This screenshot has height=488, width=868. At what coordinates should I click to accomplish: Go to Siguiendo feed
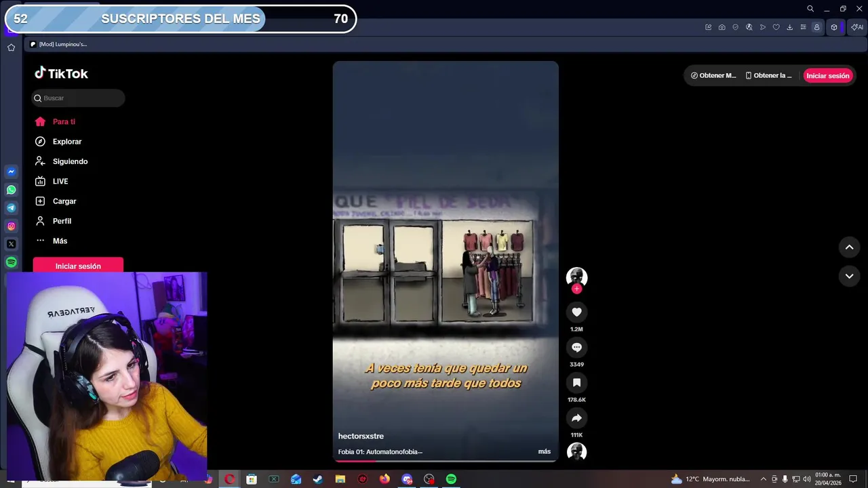[x=61, y=161]
